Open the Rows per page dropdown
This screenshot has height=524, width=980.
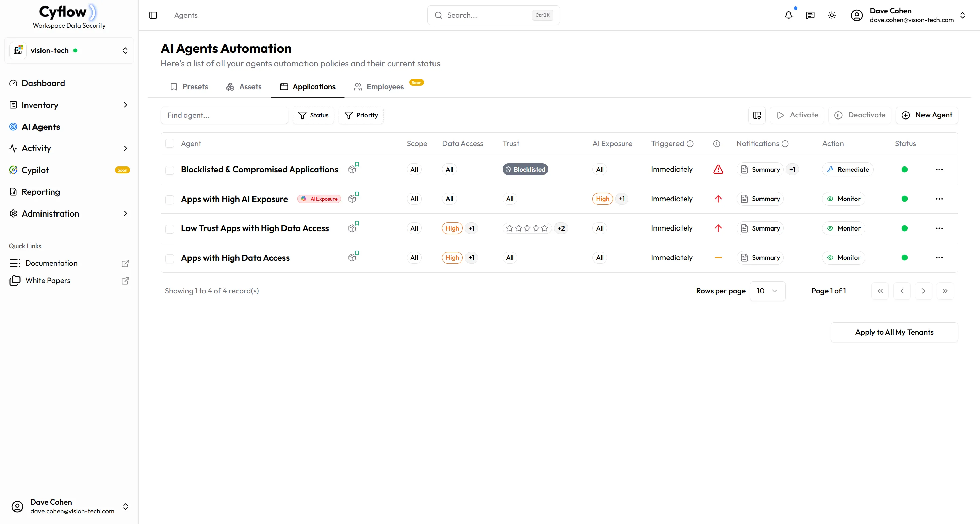pos(767,291)
